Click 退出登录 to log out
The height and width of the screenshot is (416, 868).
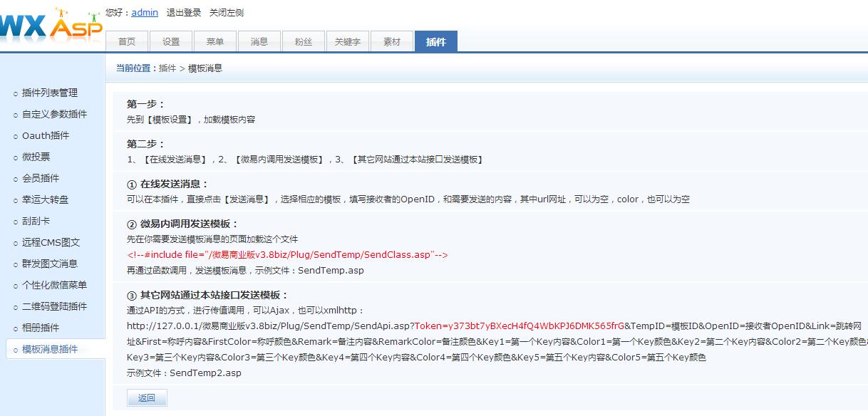click(x=184, y=13)
